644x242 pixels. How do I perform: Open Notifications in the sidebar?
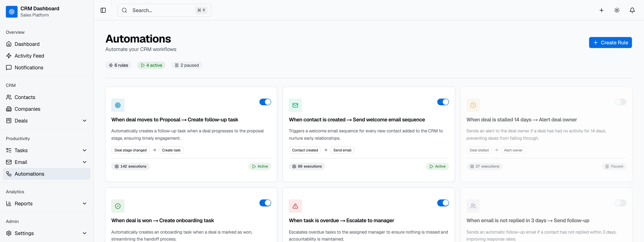pyautogui.click(x=46, y=67)
